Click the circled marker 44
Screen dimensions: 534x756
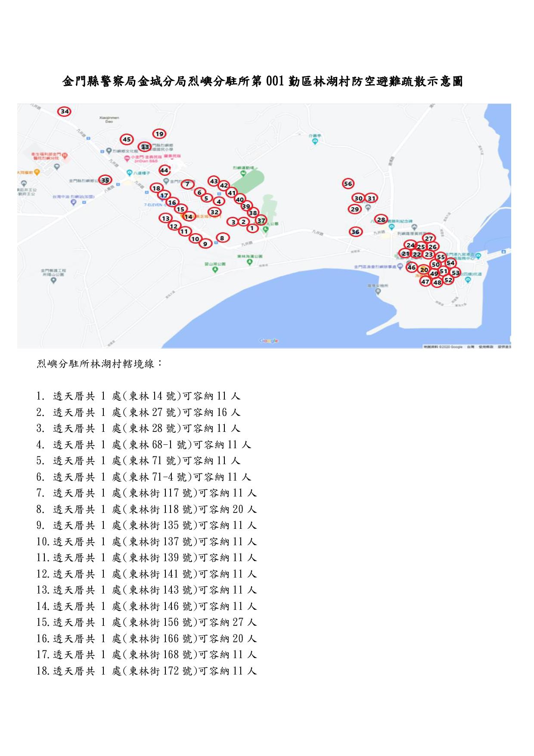(x=164, y=170)
